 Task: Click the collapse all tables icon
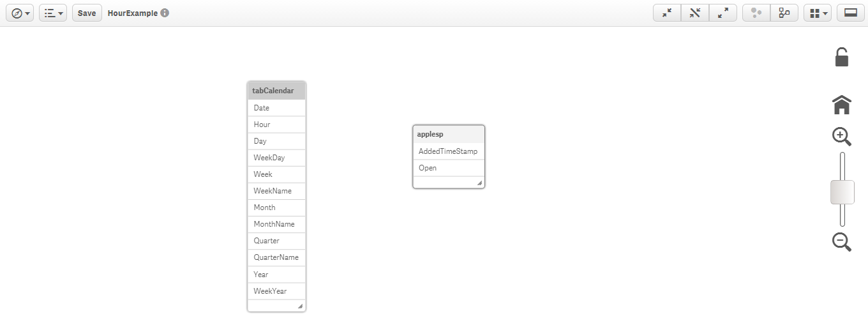click(x=667, y=13)
